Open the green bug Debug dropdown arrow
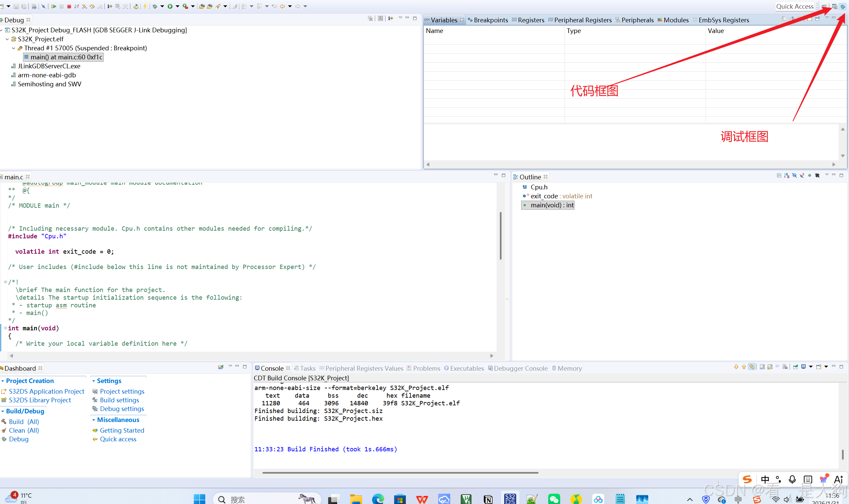849x504 pixels. (x=162, y=6)
